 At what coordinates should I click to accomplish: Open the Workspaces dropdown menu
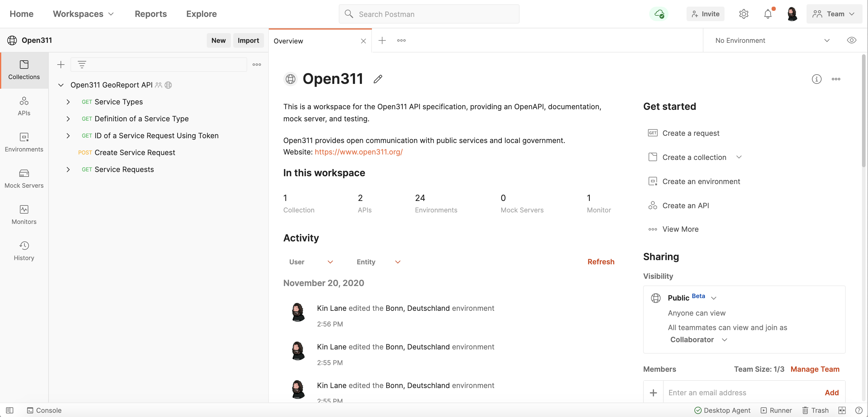tap(83, 14)
